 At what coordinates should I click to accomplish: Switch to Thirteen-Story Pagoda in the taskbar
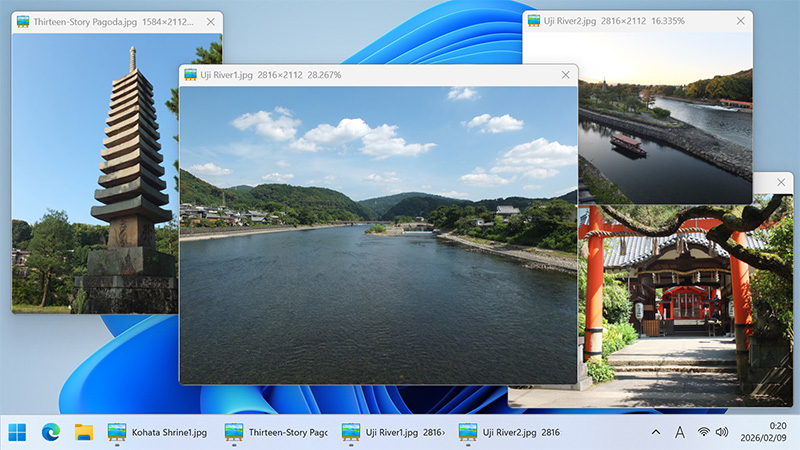pyautogui.click(x=276, y=432)
